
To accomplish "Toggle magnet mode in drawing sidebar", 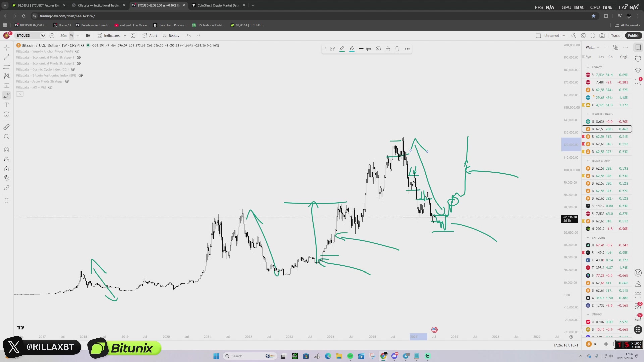I will coord(6,149).
